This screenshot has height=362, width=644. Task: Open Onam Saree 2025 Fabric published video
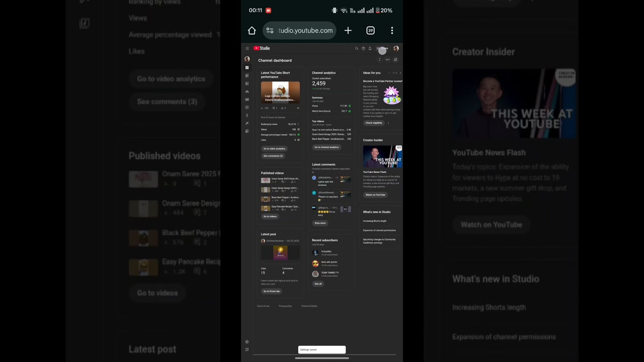click(280, 180)
